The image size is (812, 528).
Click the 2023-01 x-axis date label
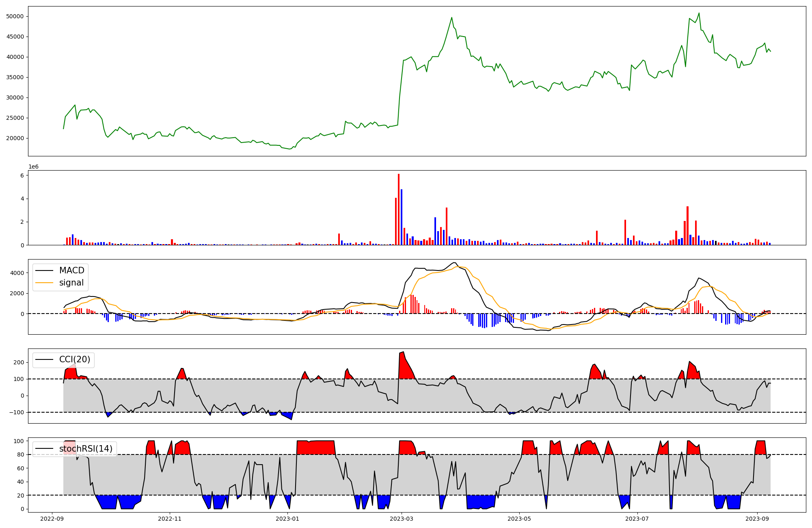[287, 519]
